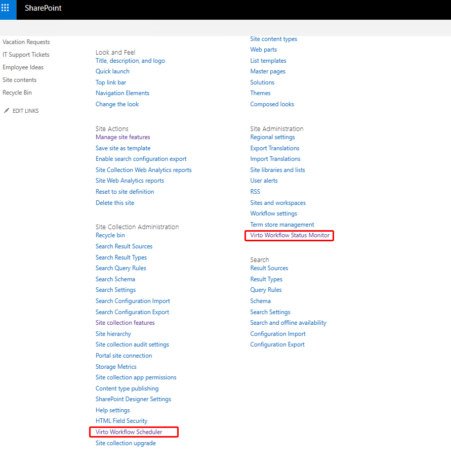Open Virto Workflow Status Monitor
Screen dimensions: 451x476
(289, 235)
